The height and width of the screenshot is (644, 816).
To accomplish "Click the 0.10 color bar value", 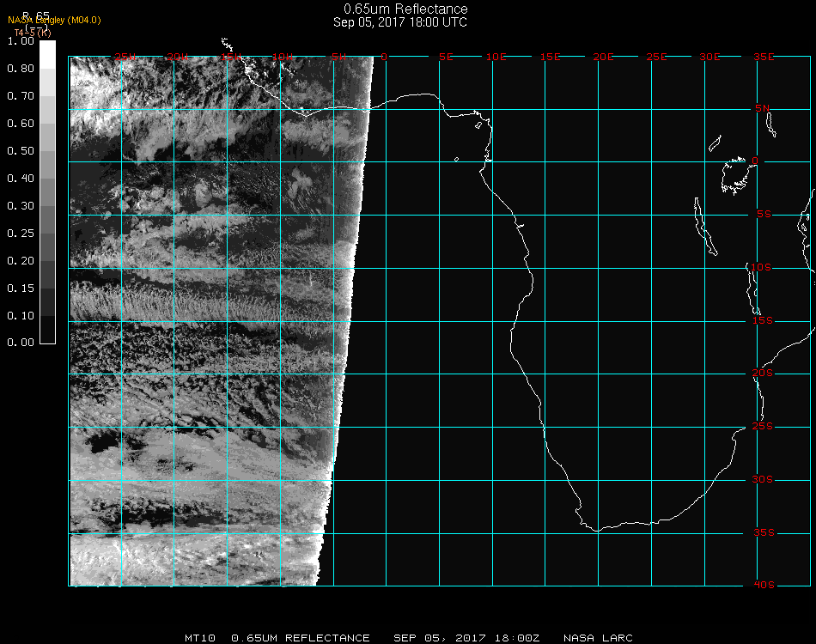I will point(21,316).
